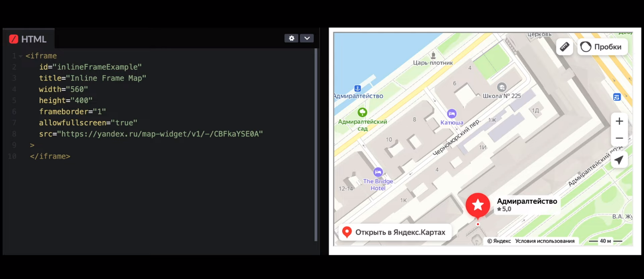Click the allowfullscreen="true" code line
644x279 pixels.
(x=88, y=123)
